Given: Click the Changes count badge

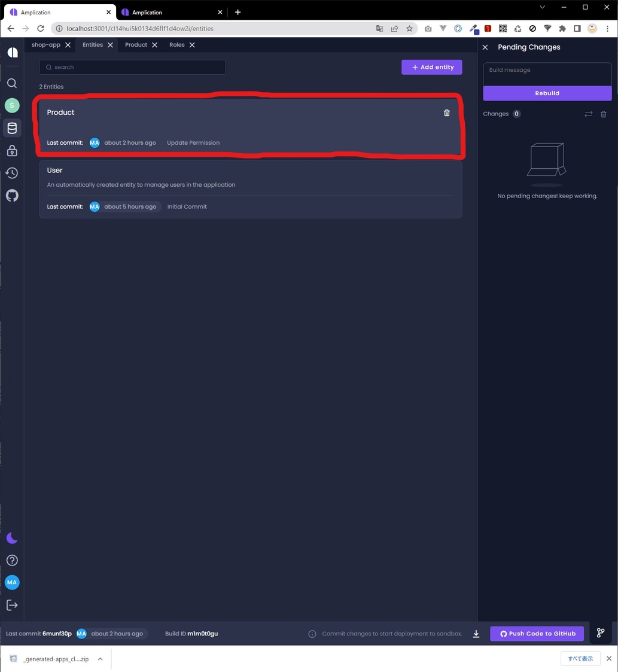Looking at the screenshot, I should point(516,114).
